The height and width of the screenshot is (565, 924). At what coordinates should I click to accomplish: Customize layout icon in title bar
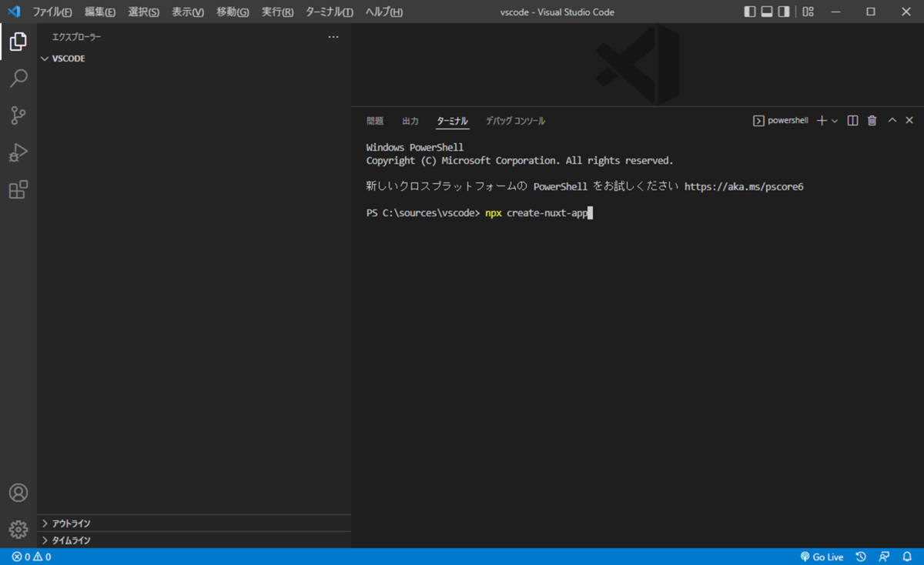tap(808, 12)
